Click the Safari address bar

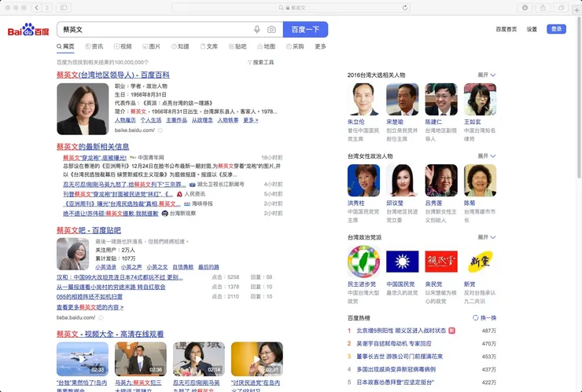[x=291, y=7]
